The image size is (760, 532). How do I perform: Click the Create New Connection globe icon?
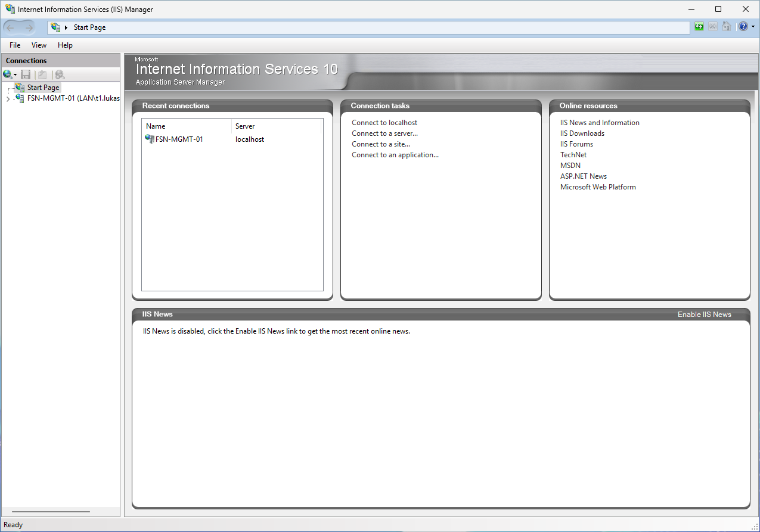[8, 74]
